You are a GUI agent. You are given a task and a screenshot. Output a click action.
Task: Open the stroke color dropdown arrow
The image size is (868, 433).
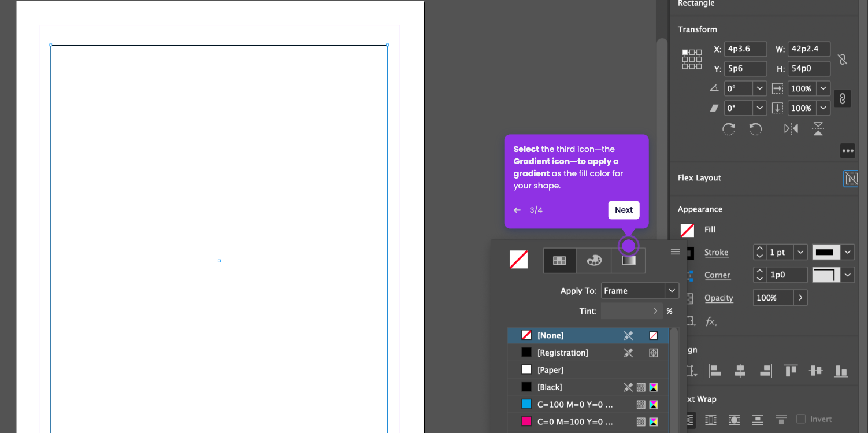point(848,252)
